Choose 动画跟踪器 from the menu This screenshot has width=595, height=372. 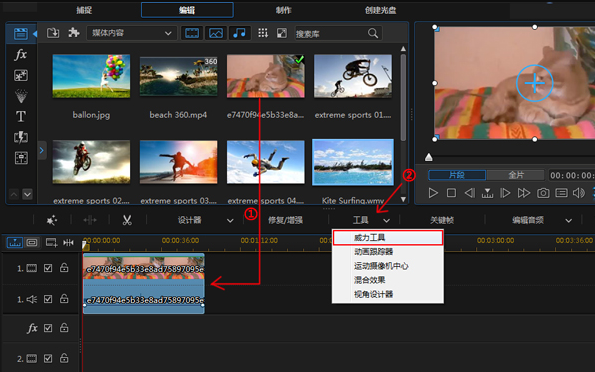[x=388, y=252]
